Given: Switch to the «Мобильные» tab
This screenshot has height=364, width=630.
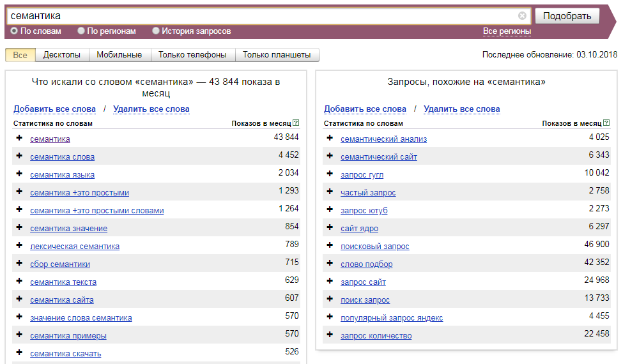Looking at the screenshot, I should point(119,55).
